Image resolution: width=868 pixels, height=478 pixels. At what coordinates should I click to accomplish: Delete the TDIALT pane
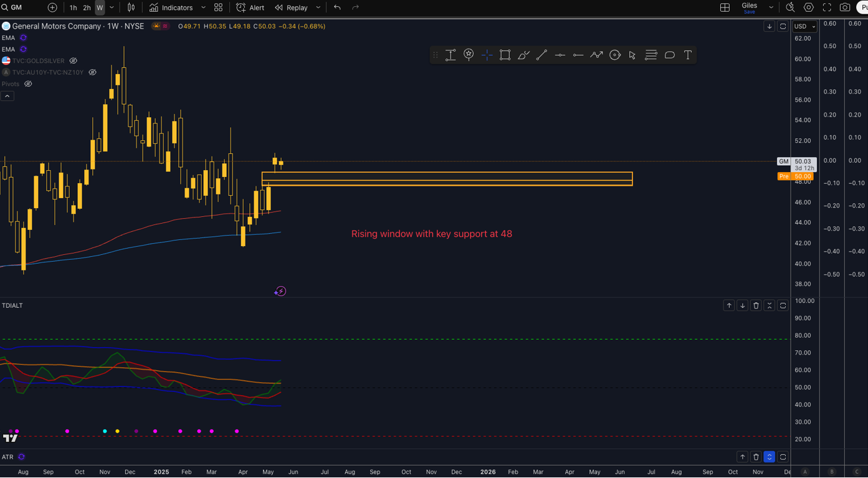tap(756, 305)
